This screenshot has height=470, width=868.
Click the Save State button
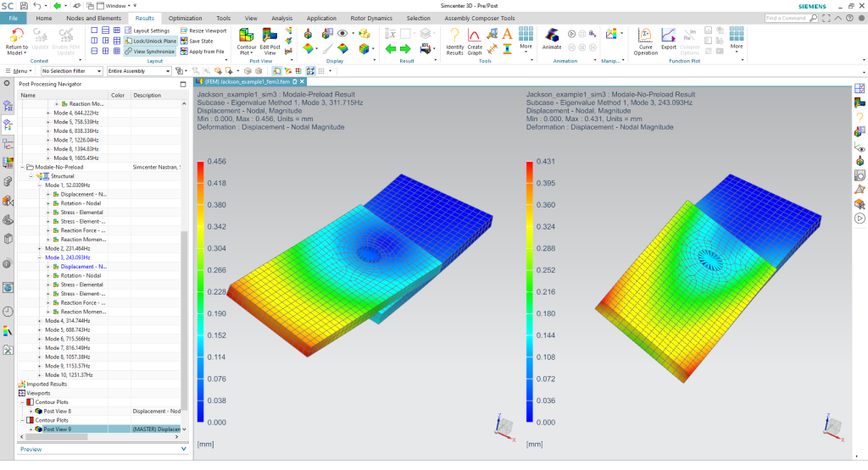pyautogui.click(x=197, y=41)
